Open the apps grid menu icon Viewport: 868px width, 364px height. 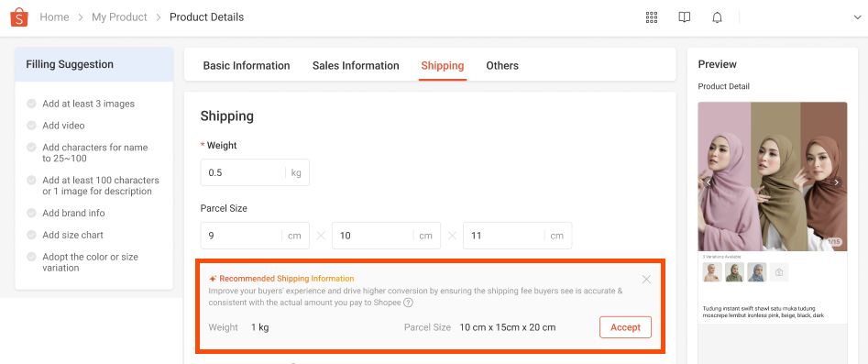(x=652, y=17)
